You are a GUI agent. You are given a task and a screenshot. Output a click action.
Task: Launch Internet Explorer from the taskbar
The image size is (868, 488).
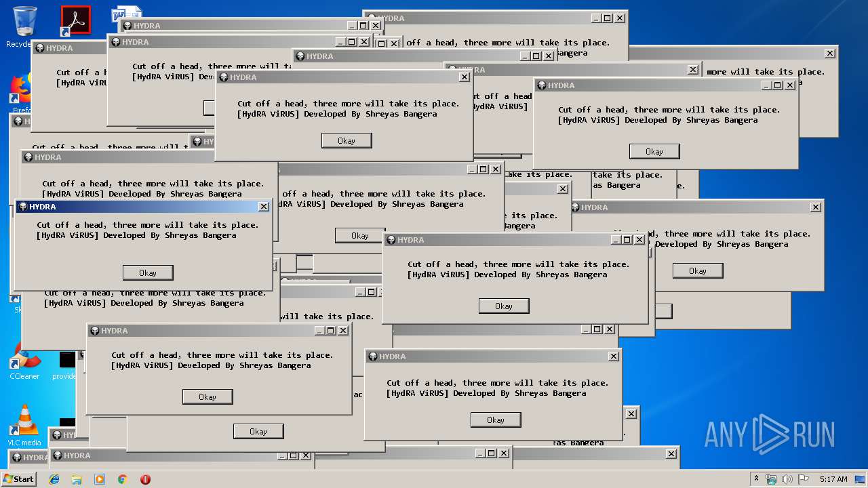(x=54, y=479)
